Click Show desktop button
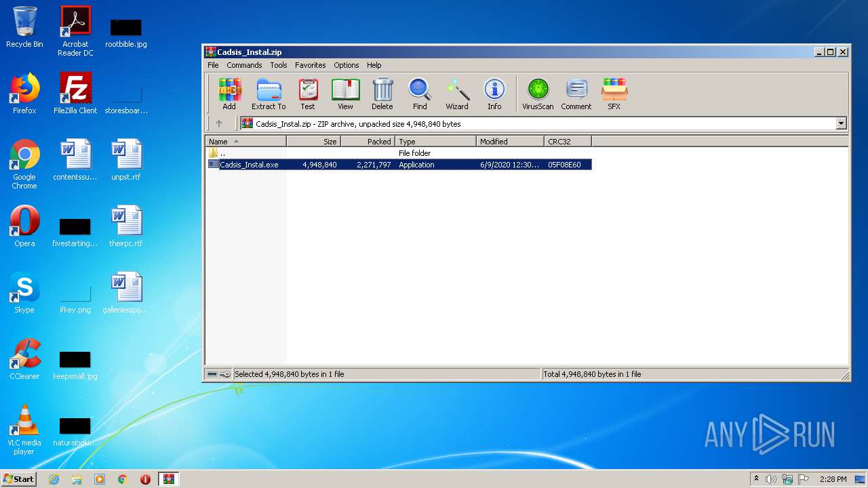 [x=861, y=479]
